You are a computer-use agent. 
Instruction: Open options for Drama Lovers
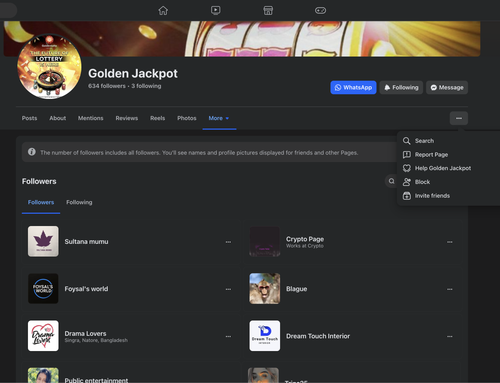228,336
